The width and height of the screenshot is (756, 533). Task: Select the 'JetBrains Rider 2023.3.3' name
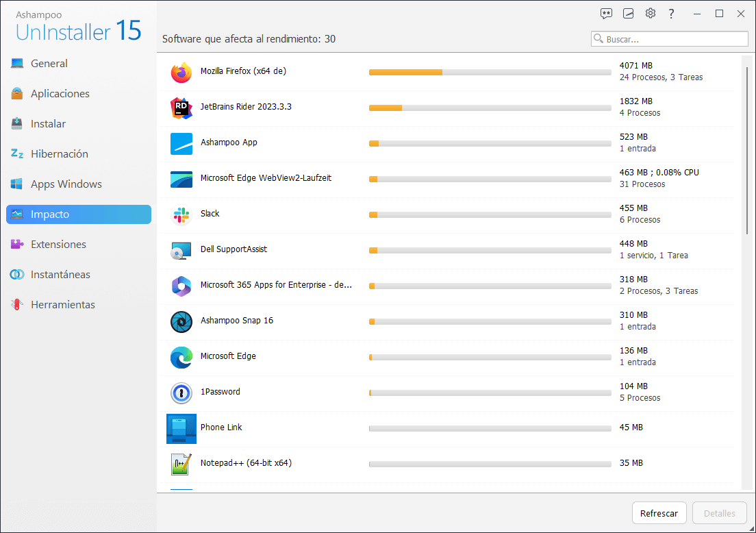click(x=246, y=107)
